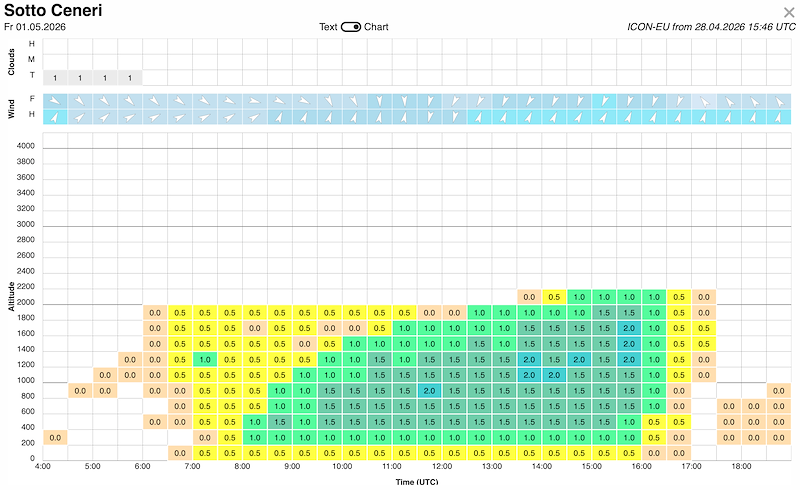Viewport: 800px width, 490px height.
Task: Click the first wind arrow in row F
Action: point(55,101)
